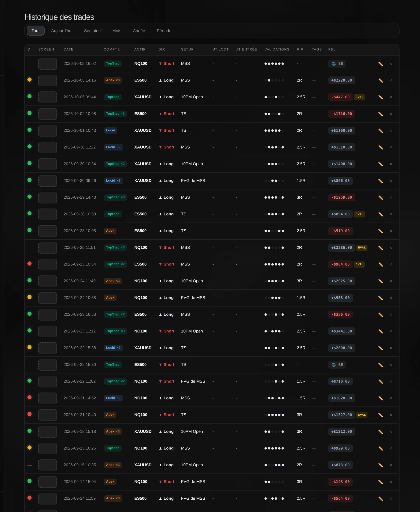Viewport: 420px width, 512px height.
Task: Click the VALIDATIONS column header
Action: 277,49
